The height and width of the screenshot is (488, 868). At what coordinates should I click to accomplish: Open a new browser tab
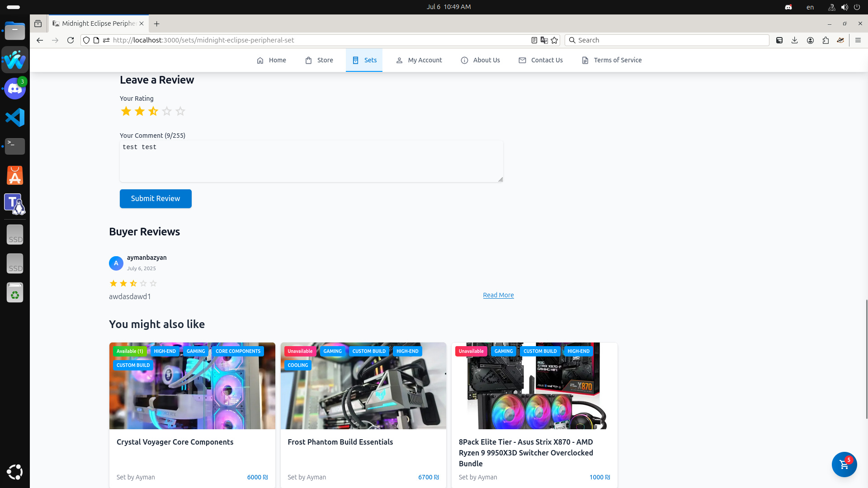tap(157, 23)
